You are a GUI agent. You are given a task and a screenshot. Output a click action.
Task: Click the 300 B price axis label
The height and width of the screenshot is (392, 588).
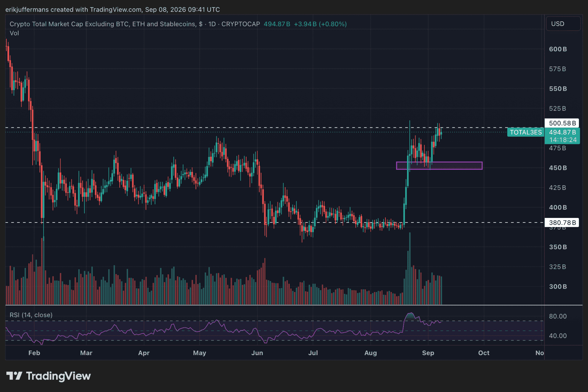pyautogui.click(x=558, y=287)
